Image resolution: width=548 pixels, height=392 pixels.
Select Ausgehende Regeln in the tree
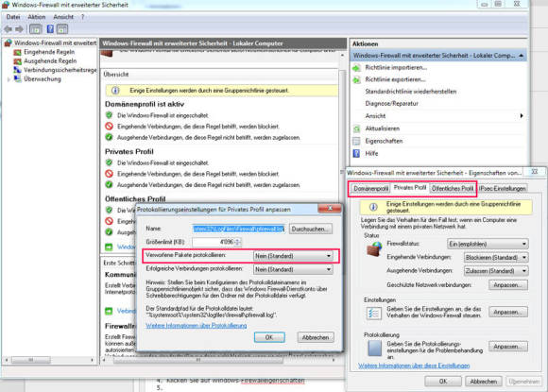pos(50,61)
